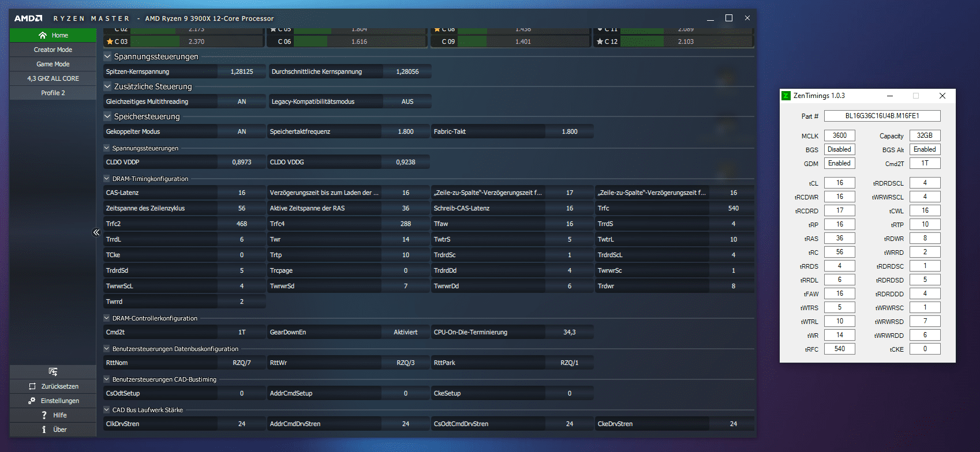This screenshot has width=980, height=452.
Task: Collapse Benutzersteuerungen Datenbuskonfiguration section
Action: [107, 349]
